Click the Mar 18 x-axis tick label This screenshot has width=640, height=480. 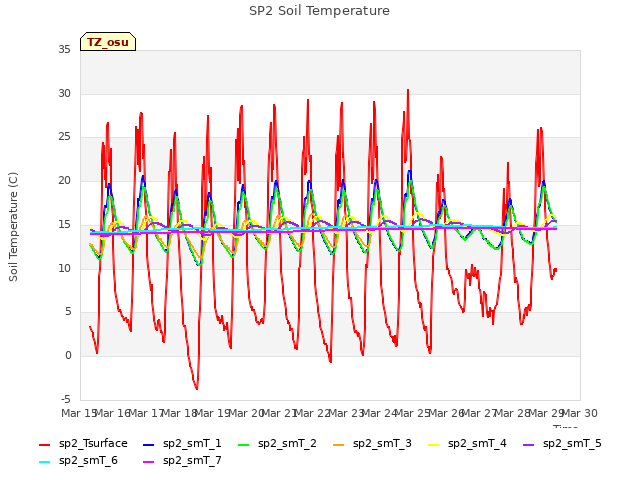click(180, 413)
